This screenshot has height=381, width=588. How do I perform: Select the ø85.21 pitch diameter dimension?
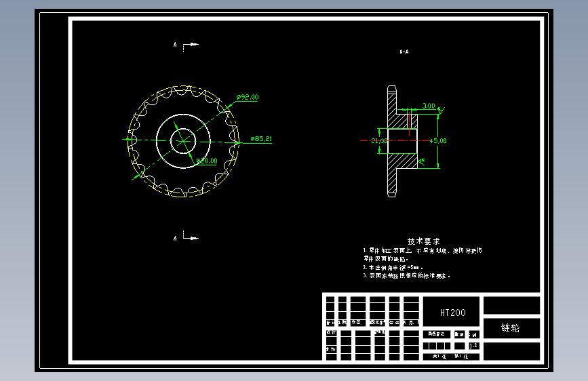pyautogui.click(x=261, y=139)
